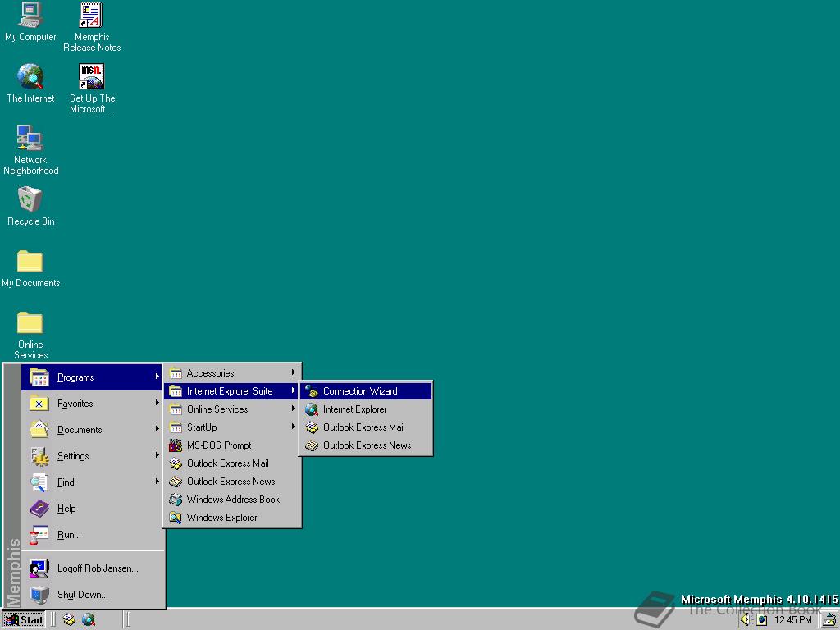Click the tray icon left of the clock
Viewport: 840px width, 630px height.
(x=762, y=620)
